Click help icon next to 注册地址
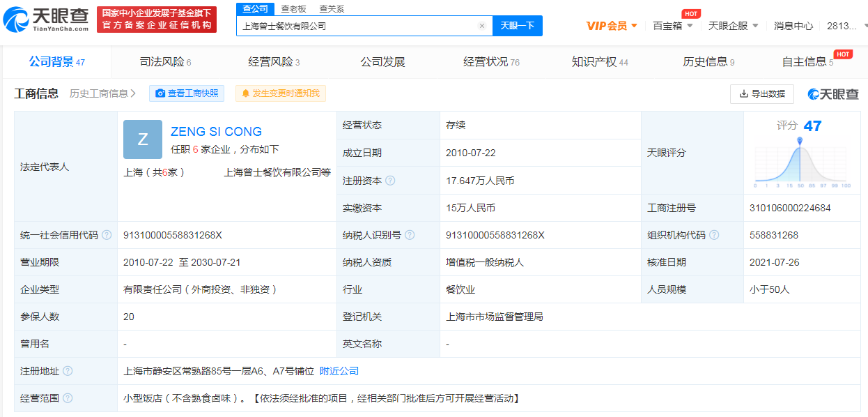 click(68, 371)
